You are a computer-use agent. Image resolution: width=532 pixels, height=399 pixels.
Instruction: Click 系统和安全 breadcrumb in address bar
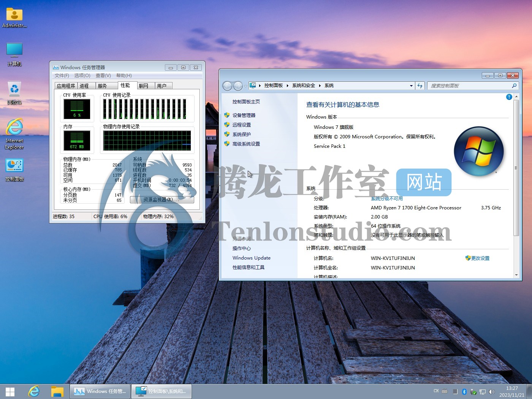click(x=304, y=85)
